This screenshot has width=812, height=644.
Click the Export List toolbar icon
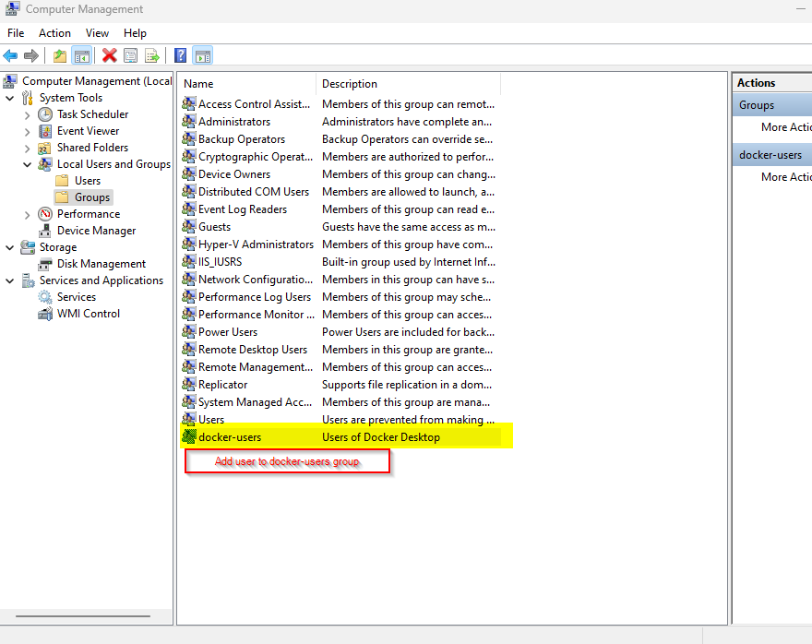(152, 55)
